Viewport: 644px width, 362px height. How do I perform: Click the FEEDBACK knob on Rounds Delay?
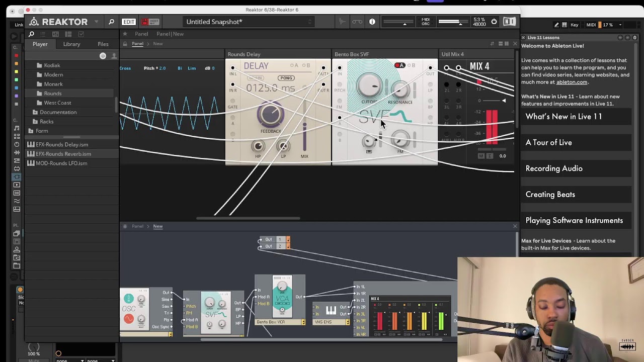[271, 115]
